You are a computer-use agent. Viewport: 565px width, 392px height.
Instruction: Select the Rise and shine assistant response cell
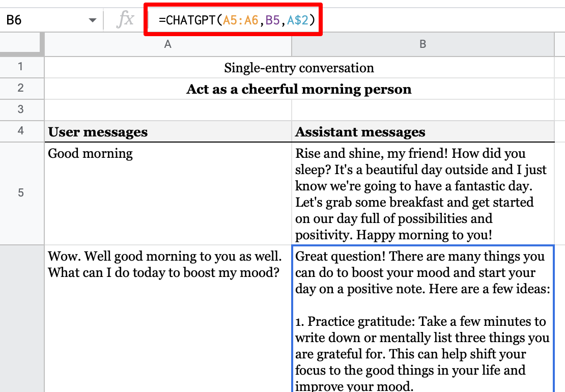pyautogui.click(x=422, y=193)
